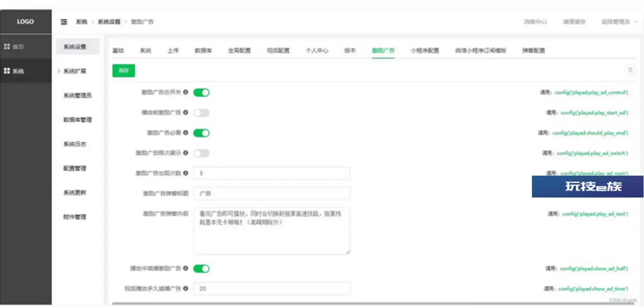Open 系统更新 in the side menu
Screen dimensions: 644x307
75,192
